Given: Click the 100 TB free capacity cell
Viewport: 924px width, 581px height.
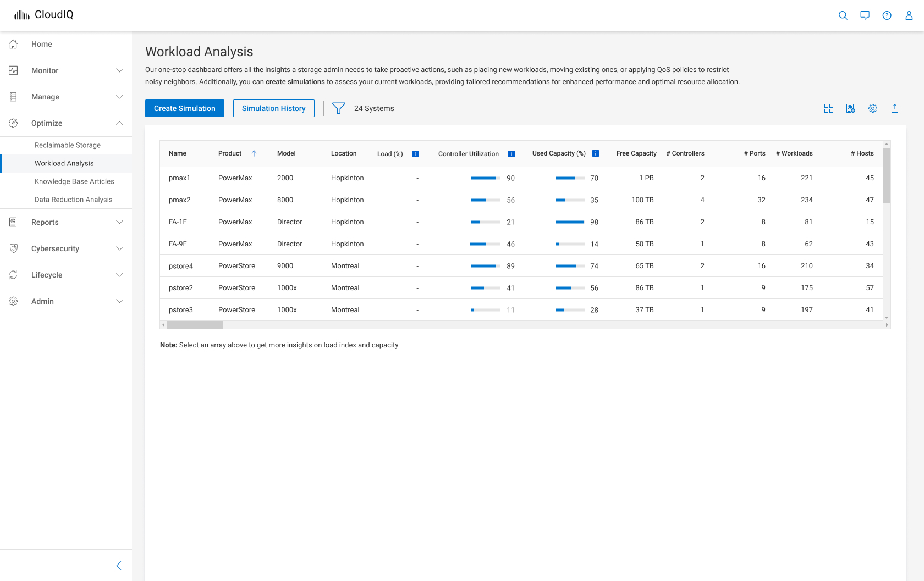Looking at the screenshot, I should (642, 200).
